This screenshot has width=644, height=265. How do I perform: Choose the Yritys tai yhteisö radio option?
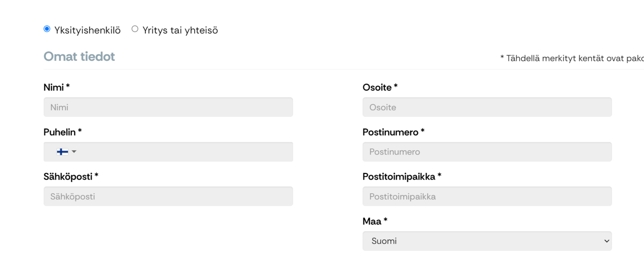[135, 29]
